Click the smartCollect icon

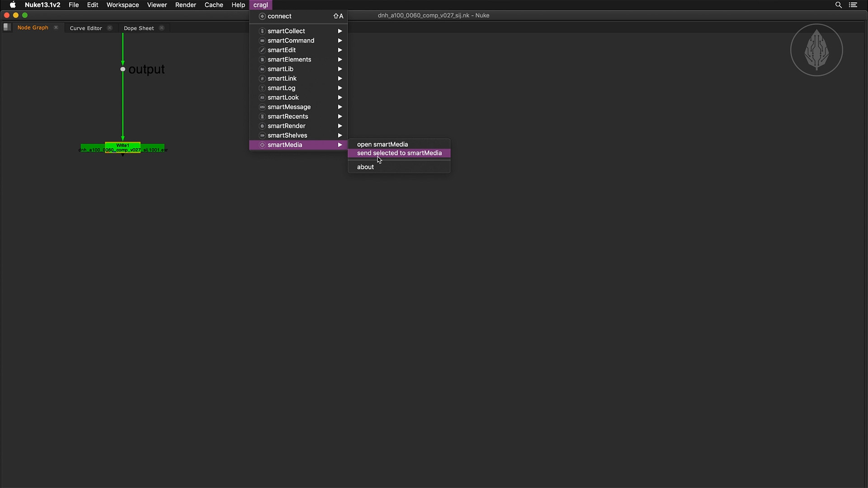[x=262, y=31]
